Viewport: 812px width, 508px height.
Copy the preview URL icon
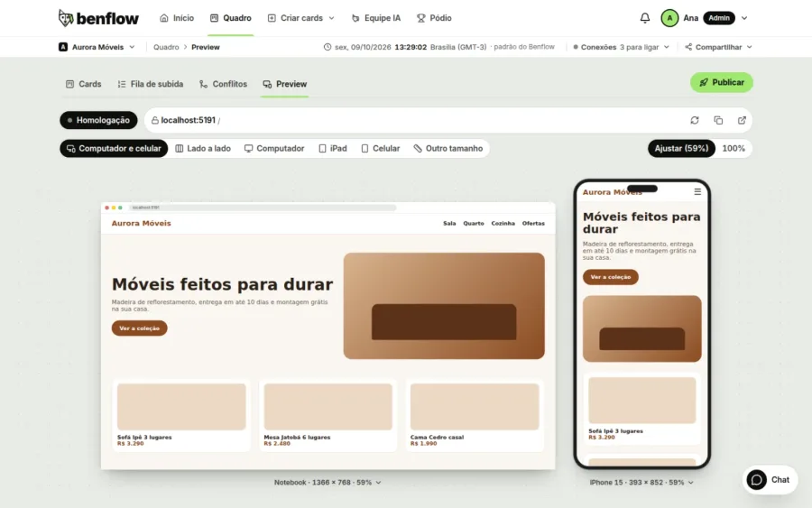pyautogui.click(x=718, y=120)
